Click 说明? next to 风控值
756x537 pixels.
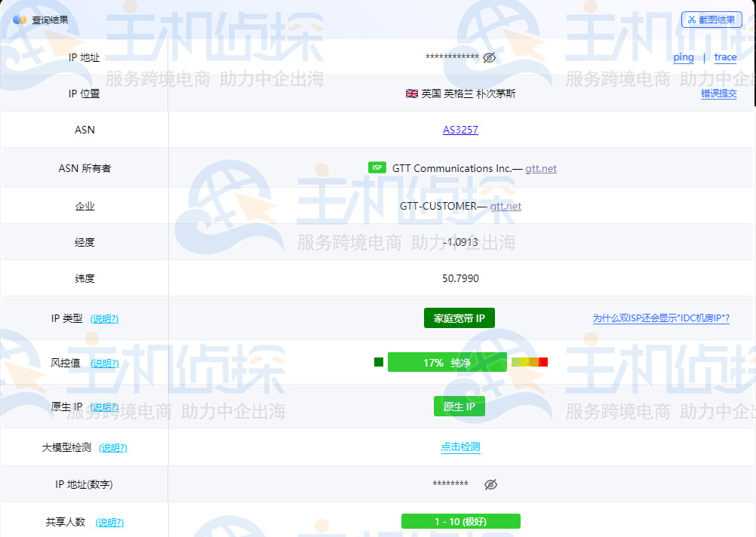click(106, 363)
